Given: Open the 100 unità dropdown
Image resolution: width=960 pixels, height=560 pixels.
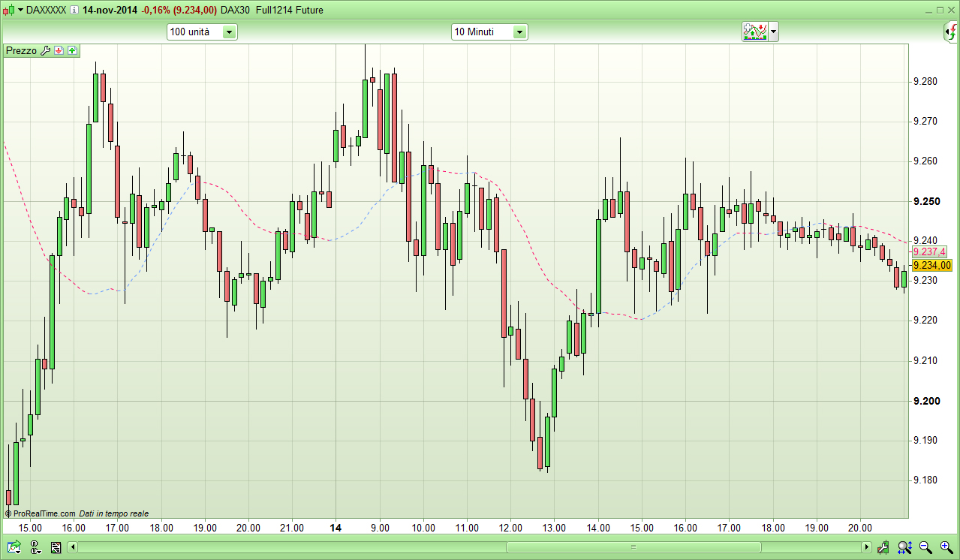Looking at the screenshot, I should [202, 32].
